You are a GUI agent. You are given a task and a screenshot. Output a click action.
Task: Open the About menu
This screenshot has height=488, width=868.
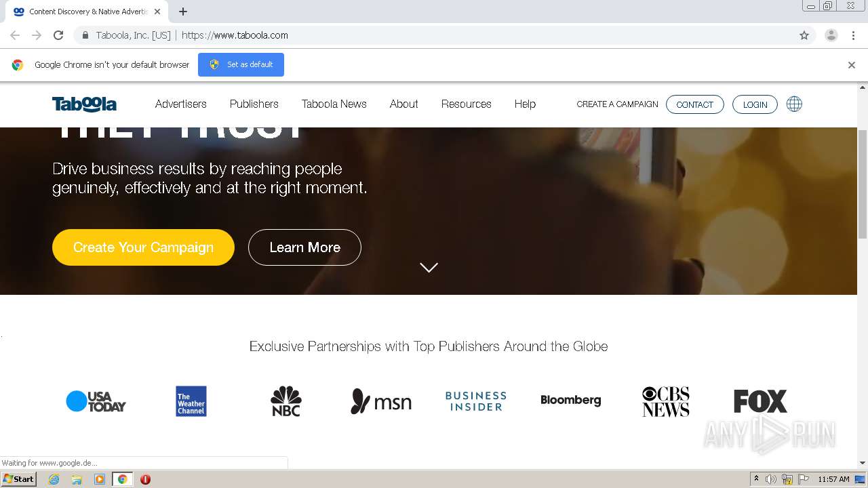click(404, 104)
